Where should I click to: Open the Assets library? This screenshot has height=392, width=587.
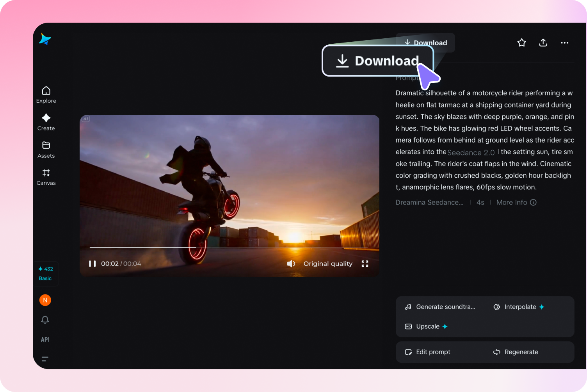[x=46, y=150]
